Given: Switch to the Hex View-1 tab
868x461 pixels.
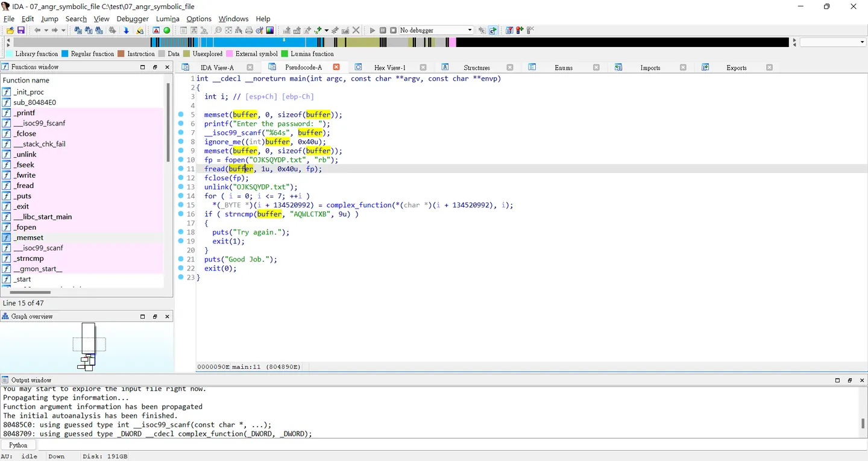Looking at the screenshot, I should coord(389,67).
